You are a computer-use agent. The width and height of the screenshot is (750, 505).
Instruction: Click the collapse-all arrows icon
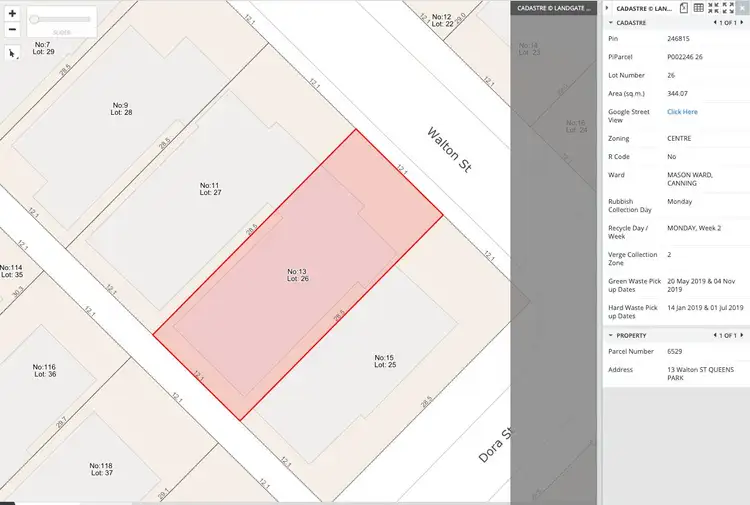tap(713, 8)
